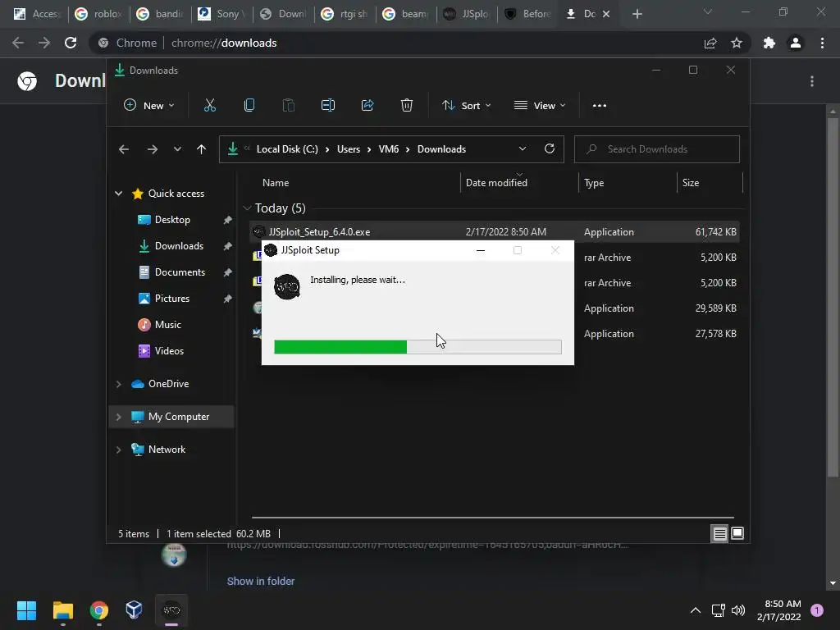Image resolution: width=840 pixels, height=630 pixels.
Task: Click the Copy icon in Explorer toolbar
Action: click(249, 106)
